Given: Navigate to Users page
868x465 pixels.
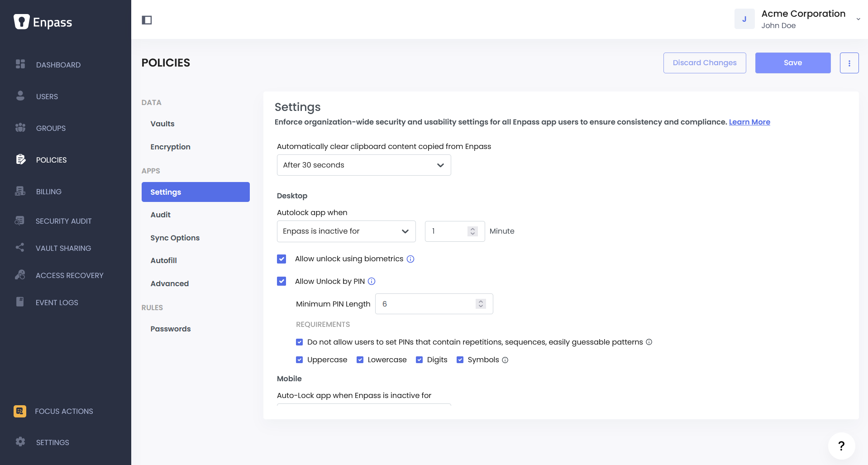Looking at the screenshot, I should click(47, 96).
